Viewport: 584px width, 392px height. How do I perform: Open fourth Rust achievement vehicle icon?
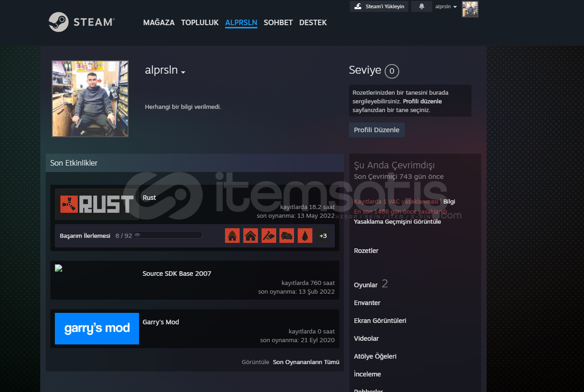coord(287,236)
